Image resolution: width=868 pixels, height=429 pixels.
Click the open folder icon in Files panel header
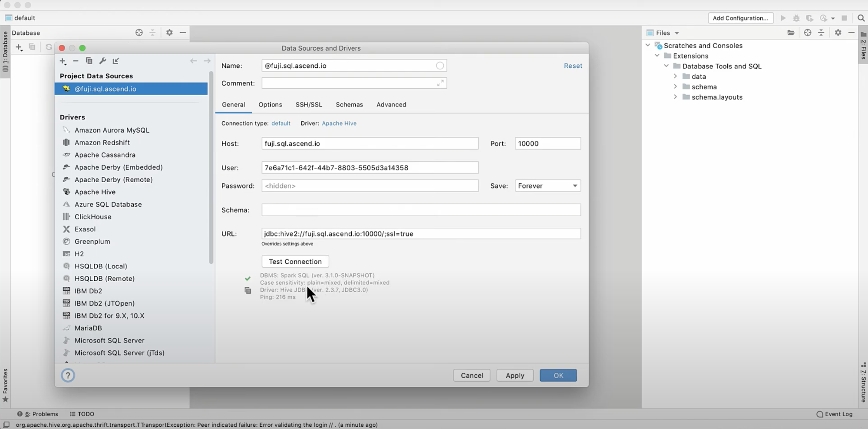[791, 33]
